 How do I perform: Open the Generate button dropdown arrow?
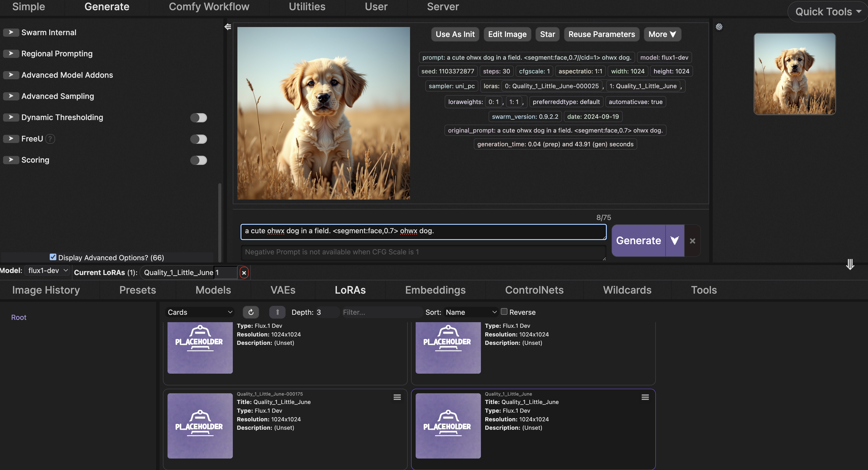pos(674,241)
